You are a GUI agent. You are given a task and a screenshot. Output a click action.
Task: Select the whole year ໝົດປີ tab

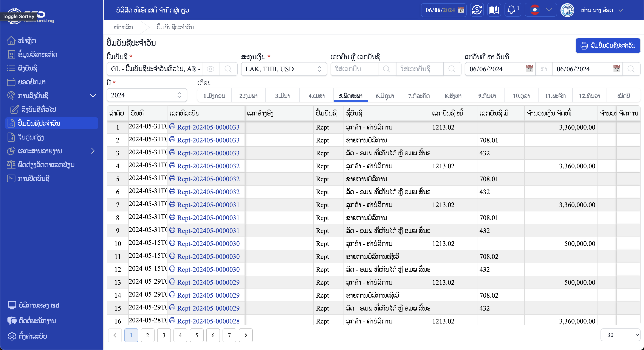click(x=624, y=95)
